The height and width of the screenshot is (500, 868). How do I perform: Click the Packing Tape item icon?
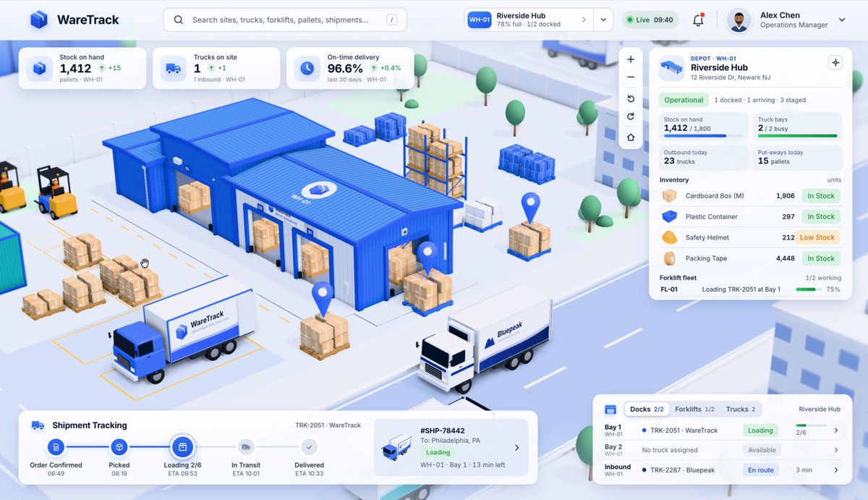coord(670,258)
